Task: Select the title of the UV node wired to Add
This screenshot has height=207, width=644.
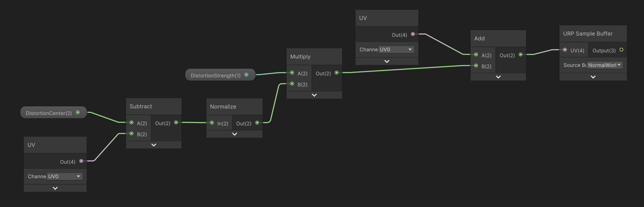Action: (x=363, y=18)
